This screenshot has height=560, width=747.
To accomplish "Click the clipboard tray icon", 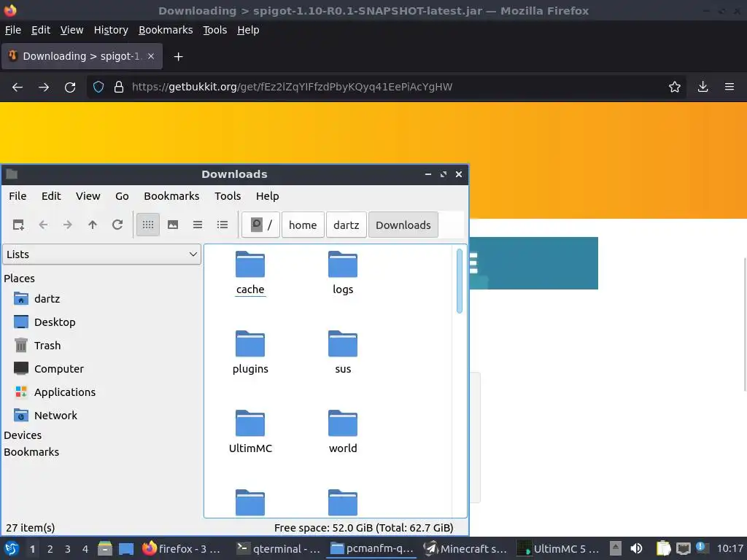I will pos(663,549).
